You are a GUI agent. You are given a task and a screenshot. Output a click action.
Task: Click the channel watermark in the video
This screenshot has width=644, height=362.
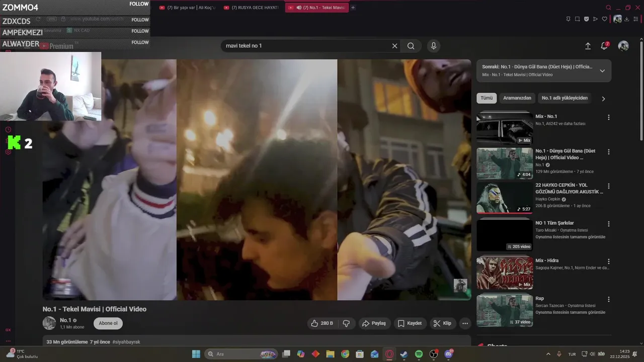click(460, 286)
